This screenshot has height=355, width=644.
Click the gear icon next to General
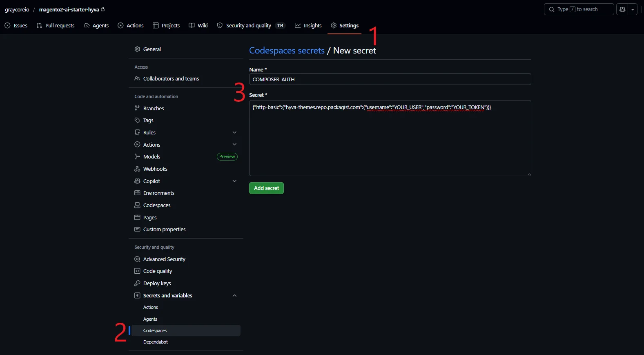tap(137, 49)
